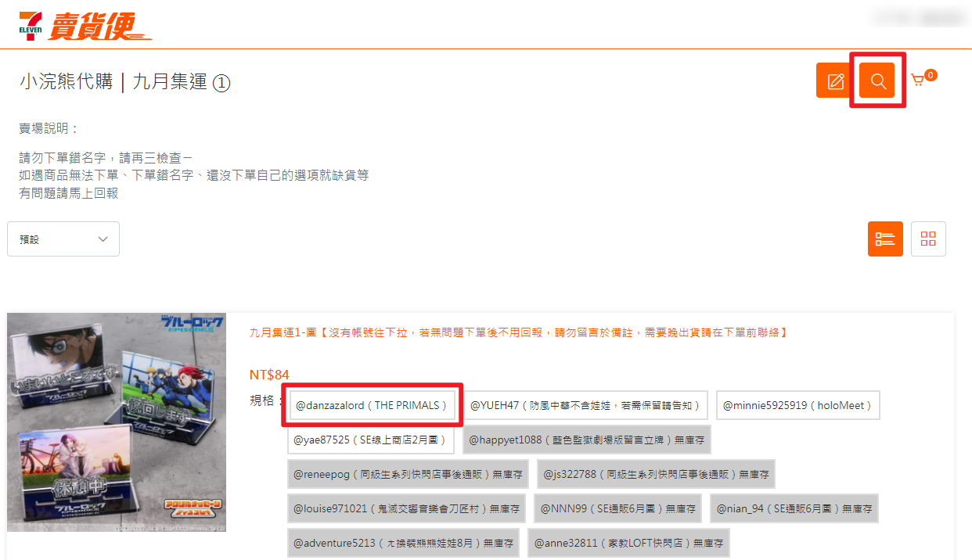The image size is (972, 560).
Task: Select spec @yae87525 SE線上商店2月團
Action: tap(371, 440)
